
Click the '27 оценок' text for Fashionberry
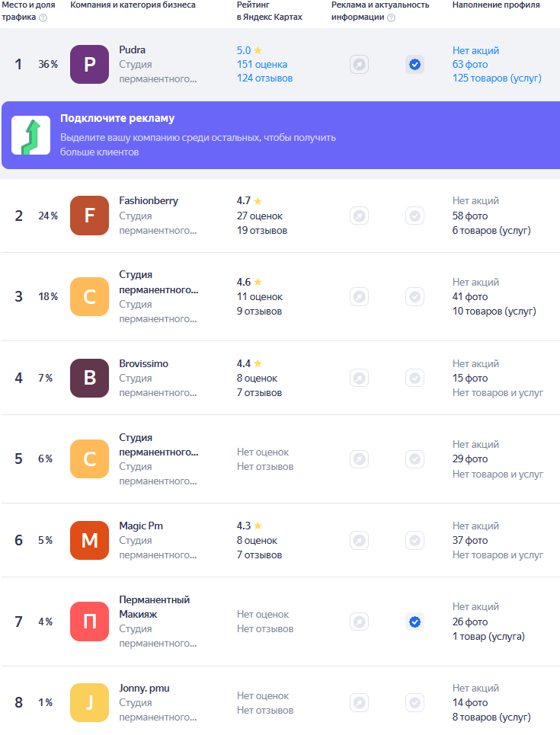(260, 216)
